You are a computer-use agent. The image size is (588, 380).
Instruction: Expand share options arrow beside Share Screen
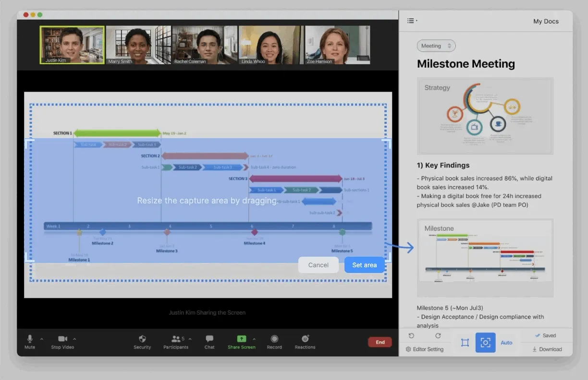254,339
